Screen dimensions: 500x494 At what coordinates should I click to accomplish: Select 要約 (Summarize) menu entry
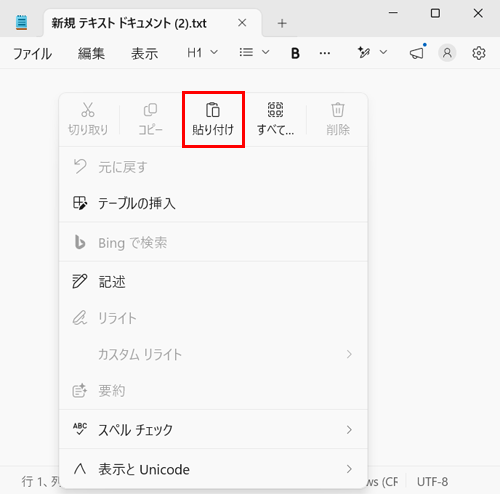tap(213, 391)
